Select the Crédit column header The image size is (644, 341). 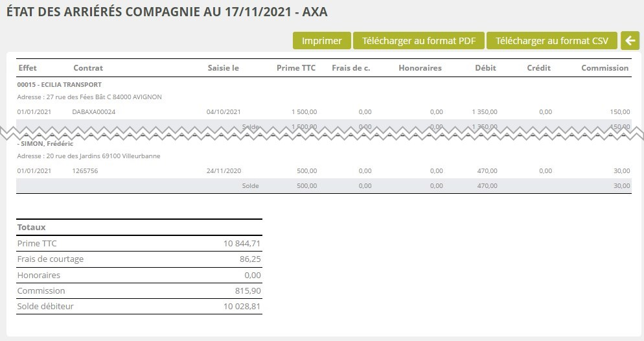tap(538, 68)
